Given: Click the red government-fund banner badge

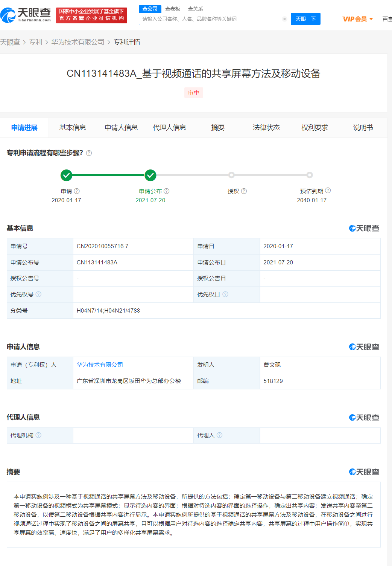Looking at the screenshot, I should 91,15.
